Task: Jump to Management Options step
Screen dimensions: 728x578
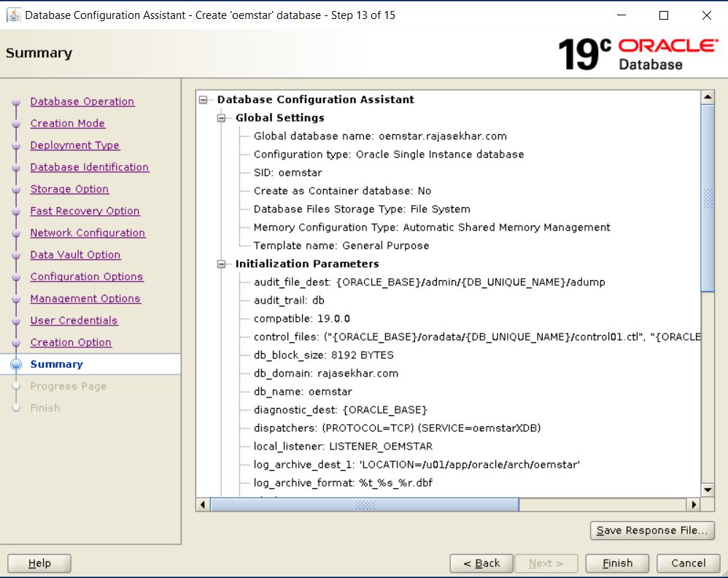Action: tap(85, 298)
